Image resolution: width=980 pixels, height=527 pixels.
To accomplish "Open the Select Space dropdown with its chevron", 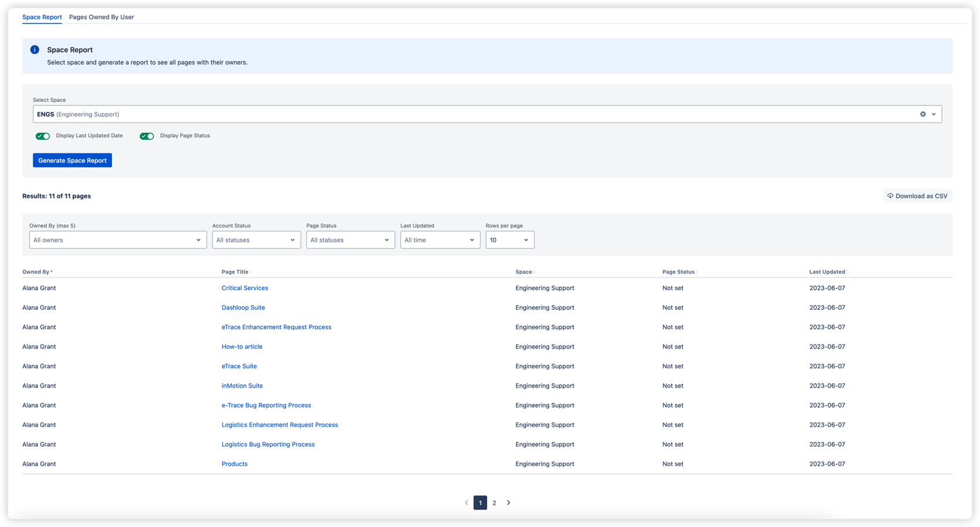I will point(934,114).
